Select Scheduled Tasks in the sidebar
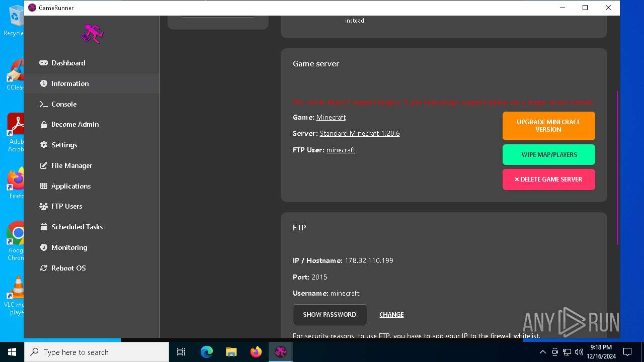This screenshot has height=362, width=644. [92, 227]
